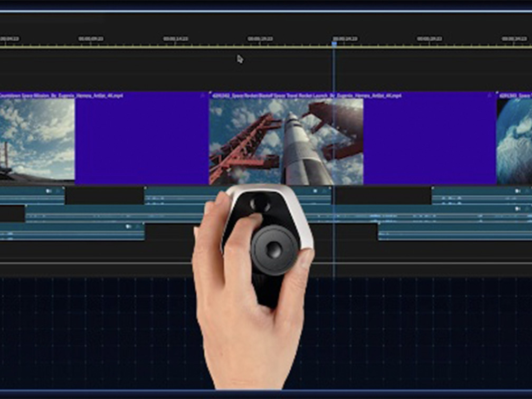This screenshot has width=532, height=399.
Task: Click the purple area of the rocket clip
Action: coord(430,141)
